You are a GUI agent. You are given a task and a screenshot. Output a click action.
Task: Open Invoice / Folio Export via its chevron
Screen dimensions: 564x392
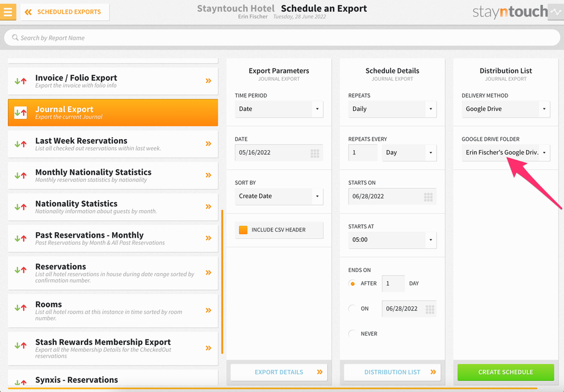pos(208,81)
